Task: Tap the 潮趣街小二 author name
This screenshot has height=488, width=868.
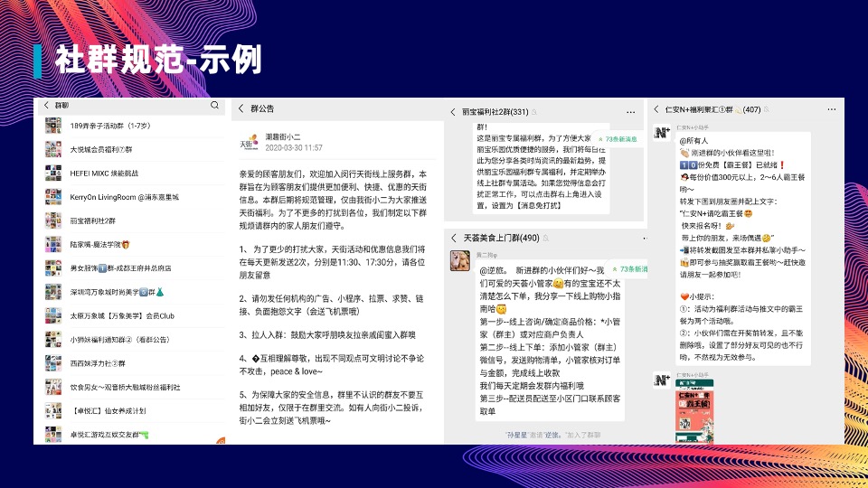Action: [x=283, y=136]
